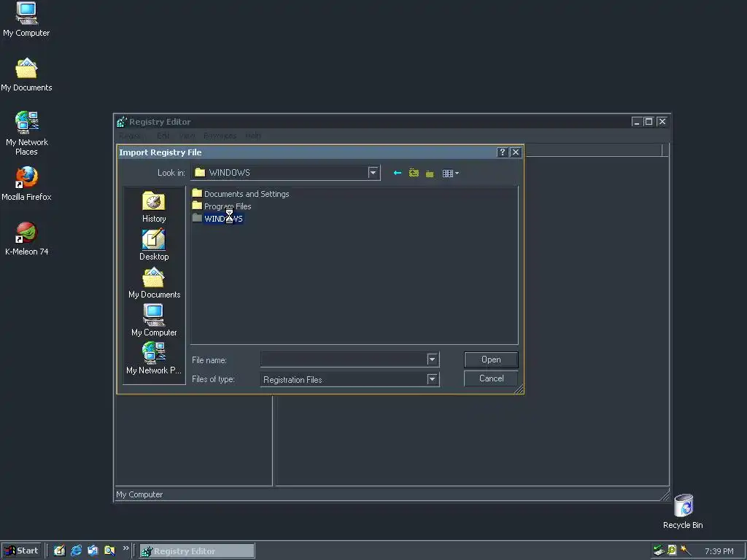Open the Help menu in Registry Editor
Viewport: 747px width, 560px height.
pos(253,136)
